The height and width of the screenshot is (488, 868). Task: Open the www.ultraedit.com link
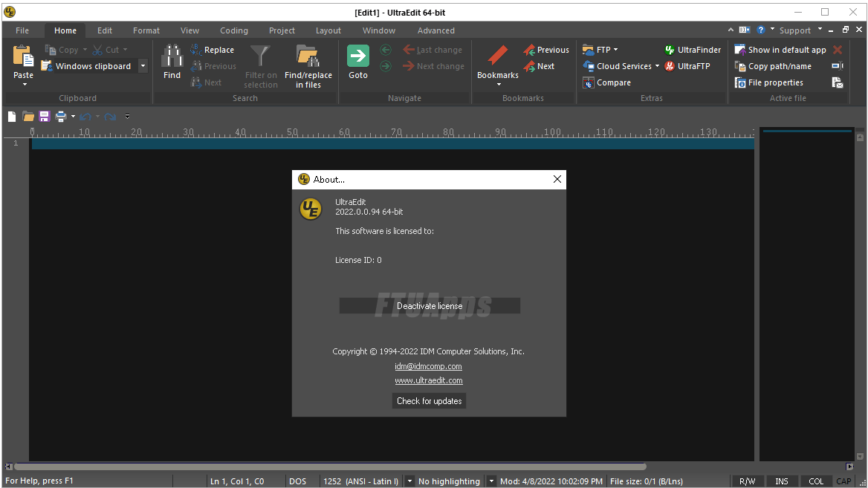coord(429,380)
